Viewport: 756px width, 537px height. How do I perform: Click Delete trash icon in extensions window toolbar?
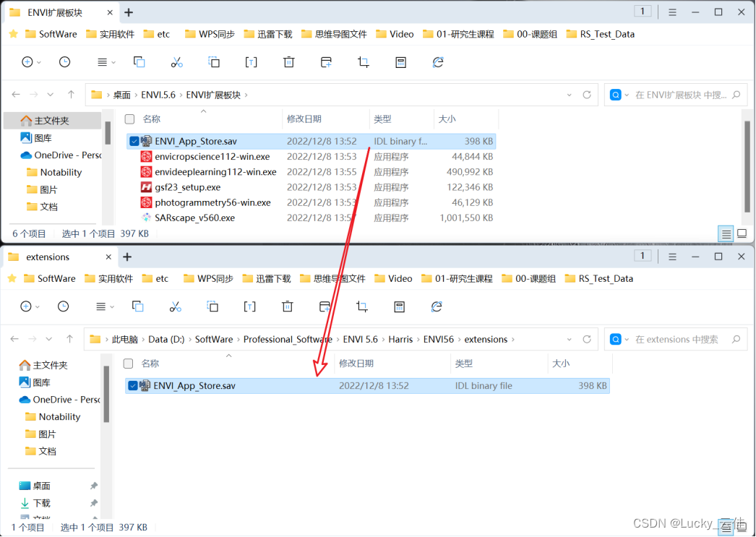point(288,306)
